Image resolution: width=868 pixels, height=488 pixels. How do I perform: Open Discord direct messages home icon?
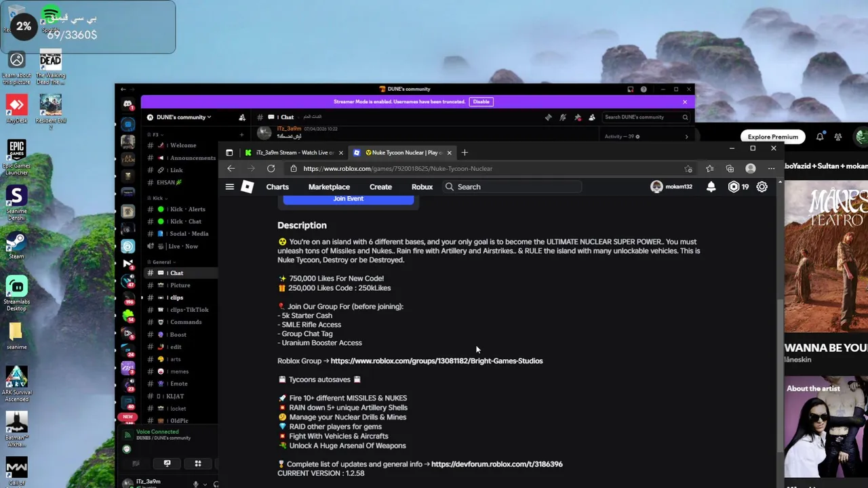(x=127, y=104)
